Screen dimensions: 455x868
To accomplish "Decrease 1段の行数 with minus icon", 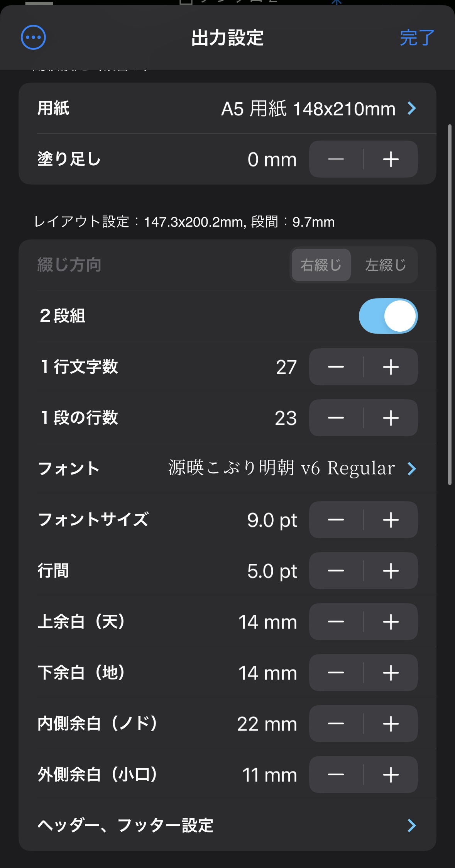I will coord(336,418).
